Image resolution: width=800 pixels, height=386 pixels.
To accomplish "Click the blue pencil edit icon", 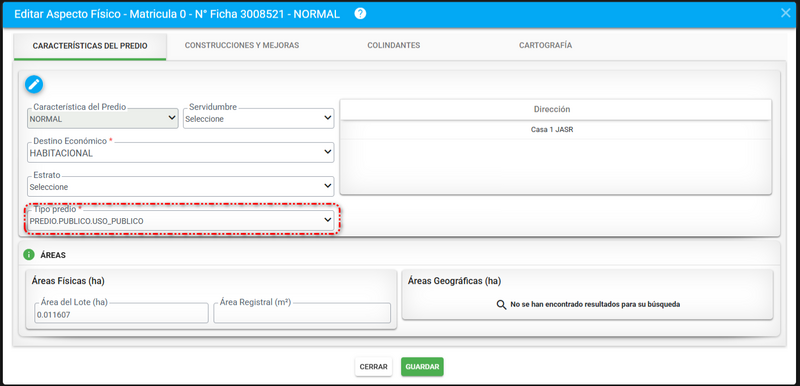I will (34, 84).
